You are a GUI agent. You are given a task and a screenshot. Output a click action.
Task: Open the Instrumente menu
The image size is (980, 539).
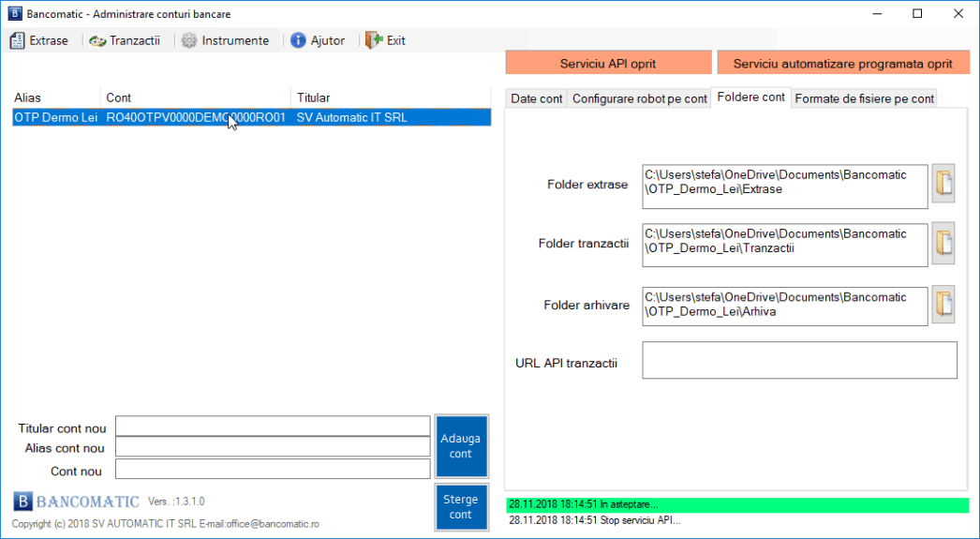[225, 40]
